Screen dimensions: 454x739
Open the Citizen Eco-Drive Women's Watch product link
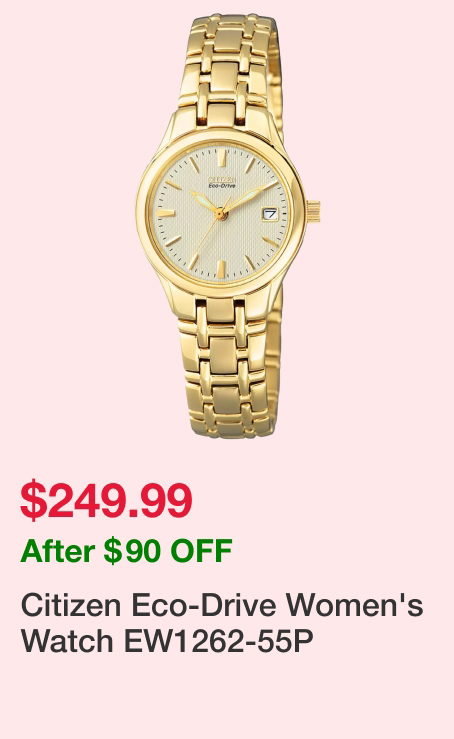point(222,623)
